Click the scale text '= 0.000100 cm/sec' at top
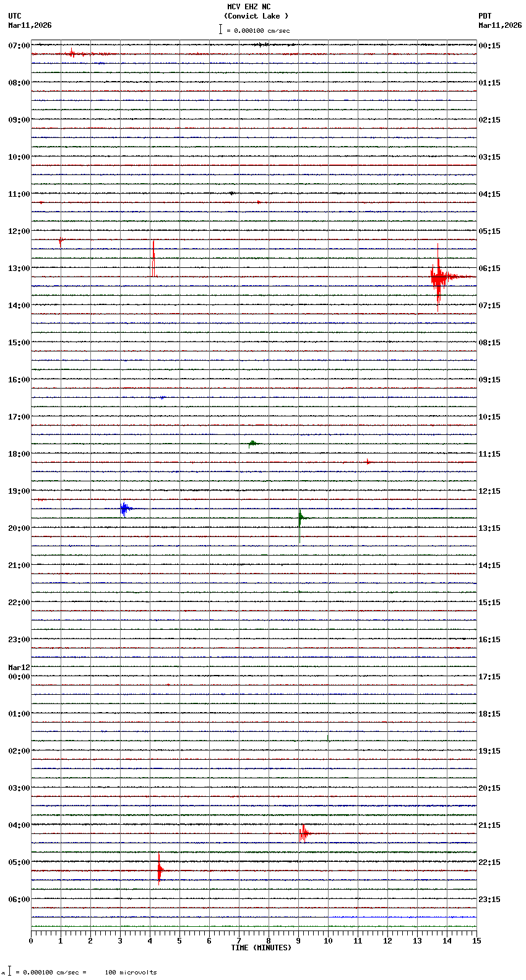Viewport: 526px width, 980px height. coord(258,30)
